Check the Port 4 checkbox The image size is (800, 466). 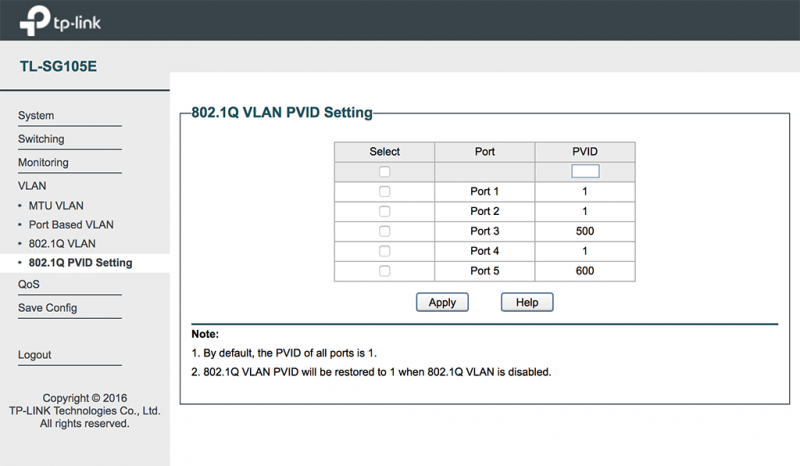(385, 251)
